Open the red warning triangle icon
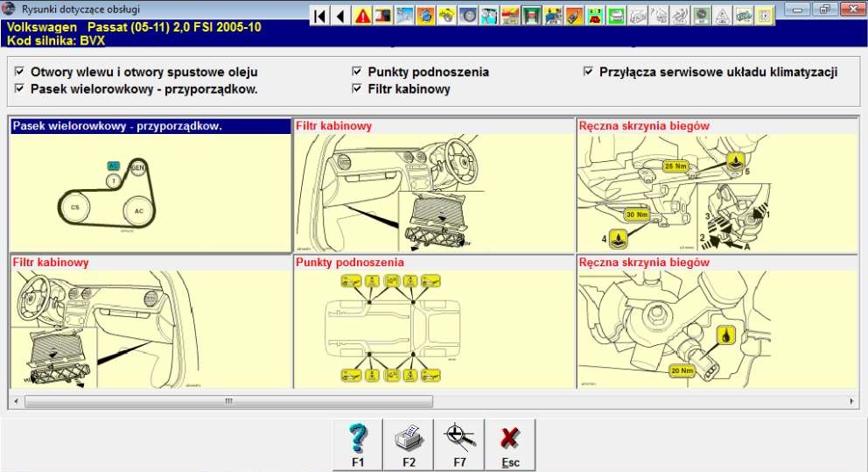The image size is (868, 472). tap(362, 16)
